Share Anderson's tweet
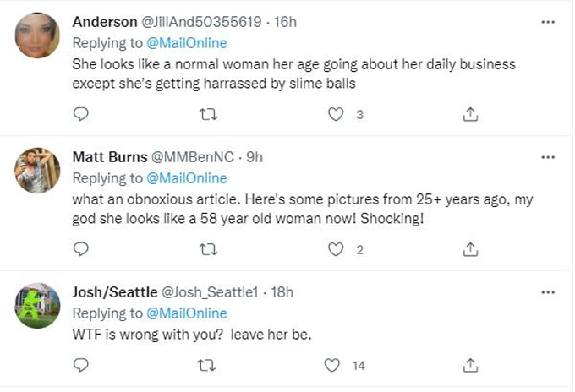Viewport: 575px width, 392px height. pyautogui.click(x=472, y=114)
